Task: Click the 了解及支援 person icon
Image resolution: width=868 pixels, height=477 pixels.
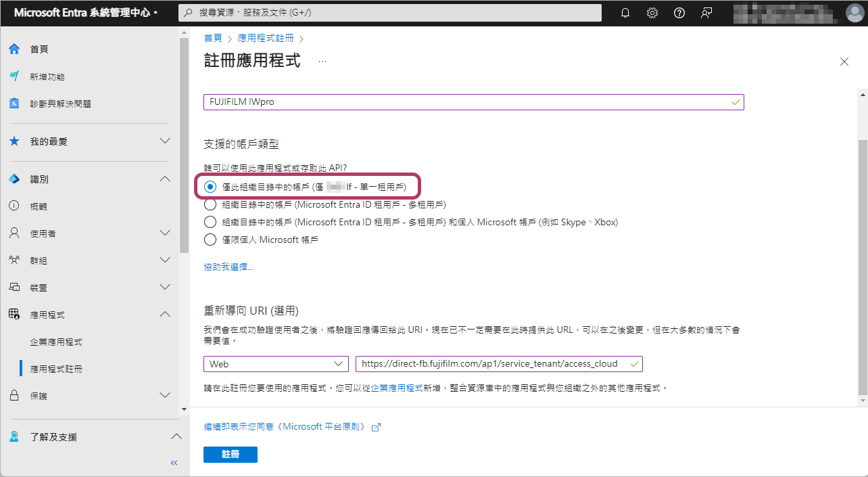Action: pyautogui.click(x=14, y=437)
